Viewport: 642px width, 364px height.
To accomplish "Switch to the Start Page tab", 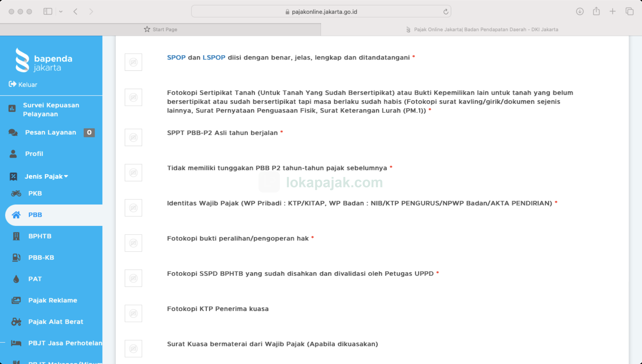I will tap(160, 29).
